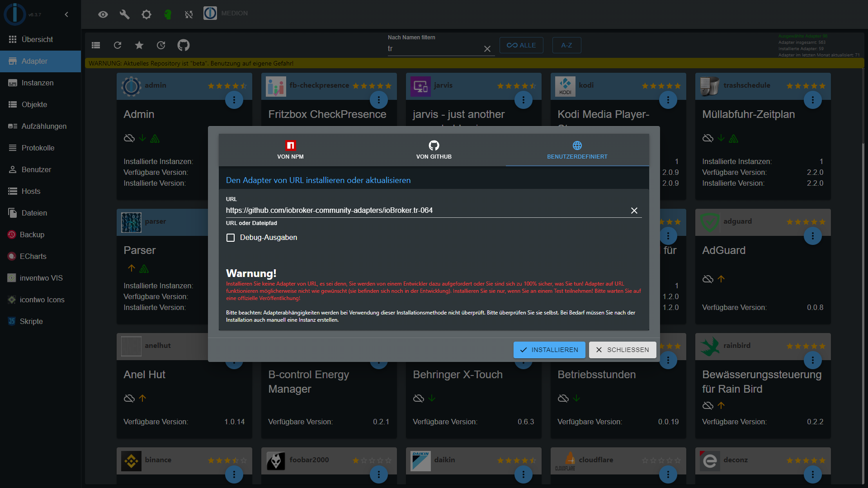868x488 pixels.
Task: Open inventwo VIS in the sidebar
Action: (41, 278)
